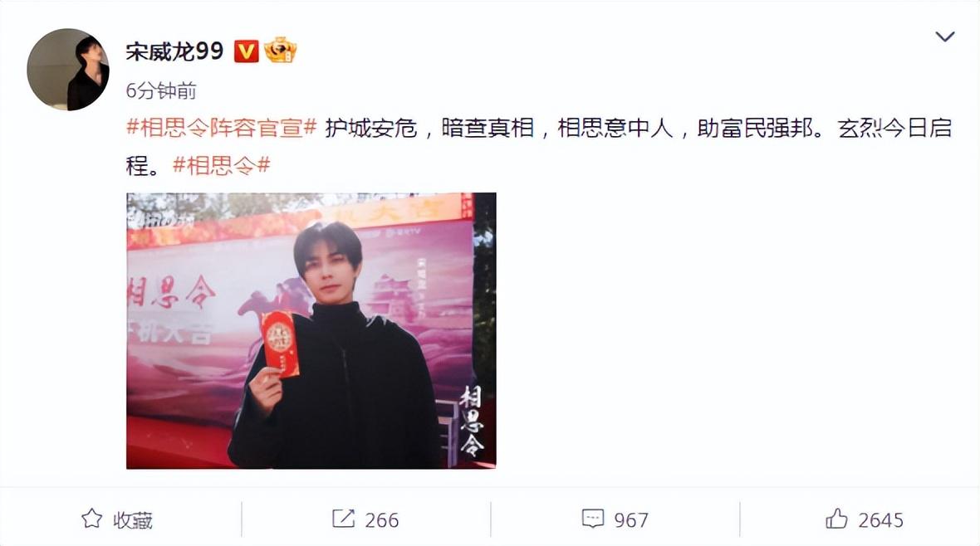Open comments via the speech bubble icon
Screen dimensions: 980x546
coord(592,519)
